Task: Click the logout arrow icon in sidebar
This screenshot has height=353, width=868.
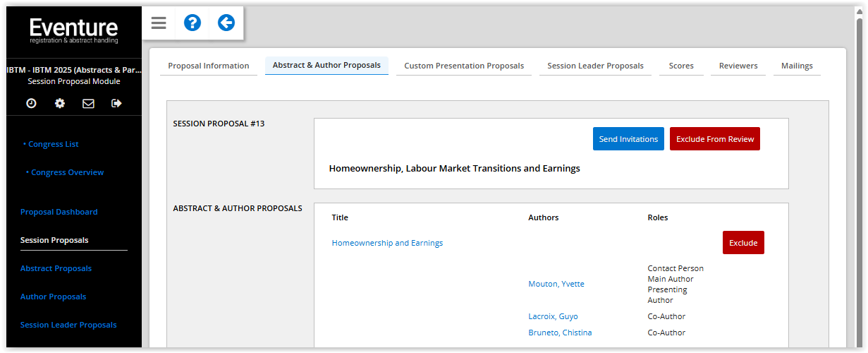Action: 116,103
